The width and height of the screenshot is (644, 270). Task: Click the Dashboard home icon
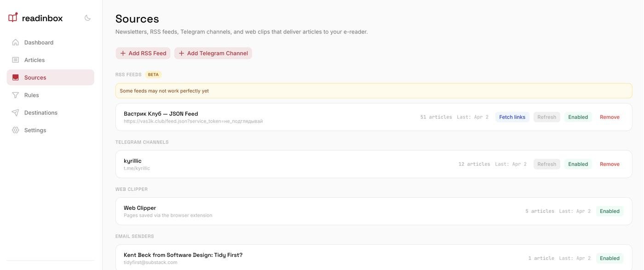(x=16, y=42)
